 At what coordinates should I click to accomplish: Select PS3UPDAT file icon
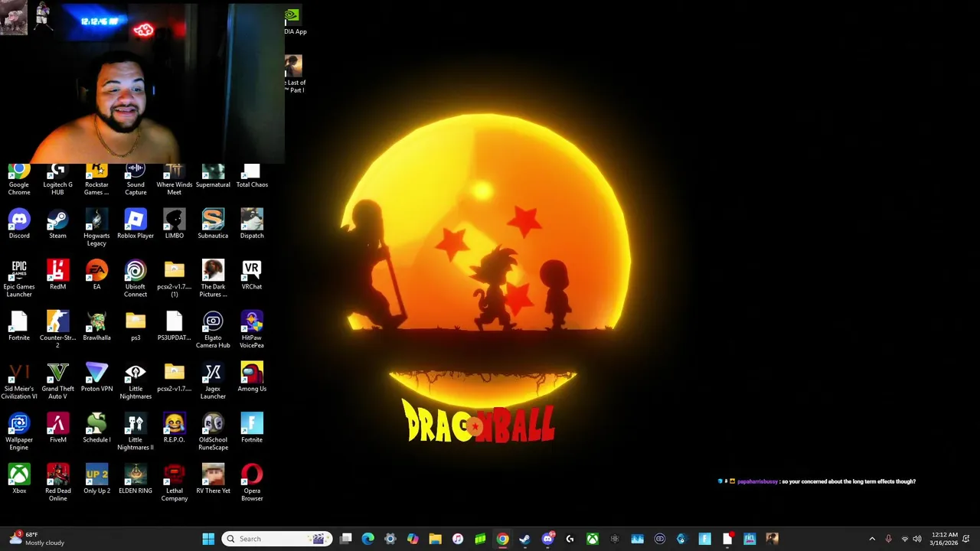click(x=175, y=327)
